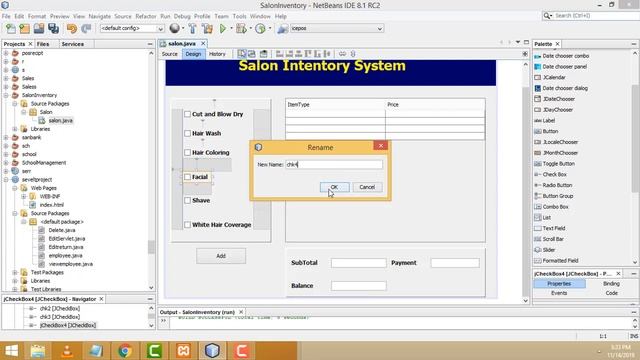Click OK in the Rename dialog
640x360 pixels.
coord(334,187)
